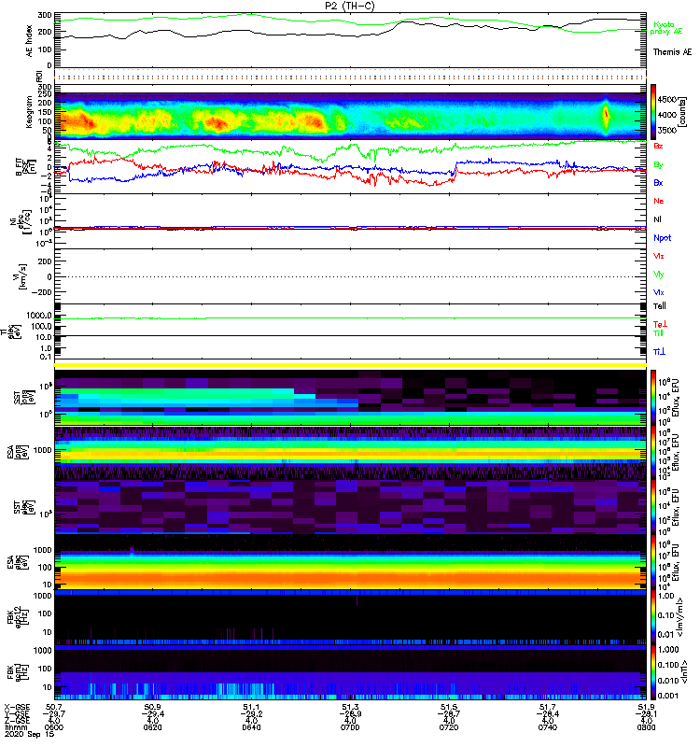Click the 0740 time tick label
The image size is (700, 747).
pyautogui.click(x=548, y=727)
